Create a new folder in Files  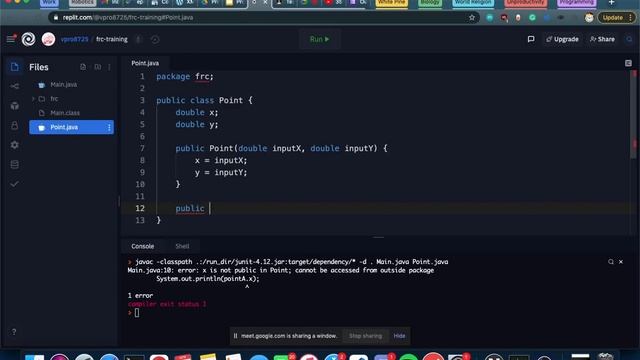click(98, 67)
